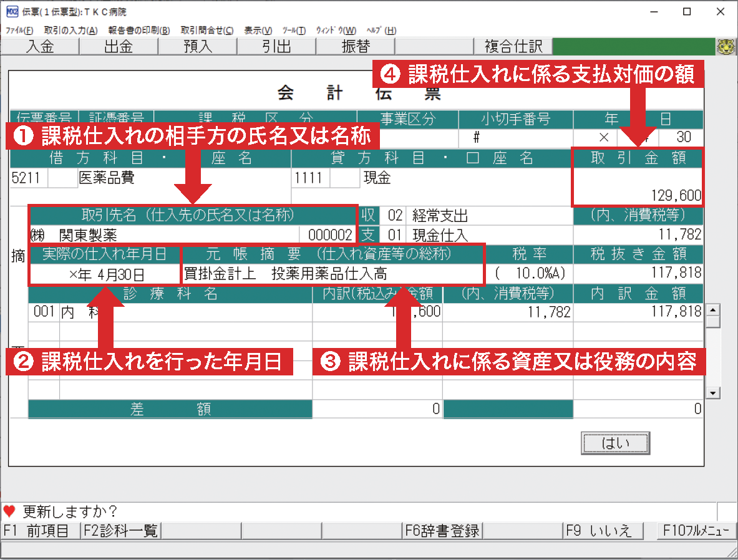The image size is (738, 560).
Task: Click the red heart status icon
Action: click(x=9, y=511)
